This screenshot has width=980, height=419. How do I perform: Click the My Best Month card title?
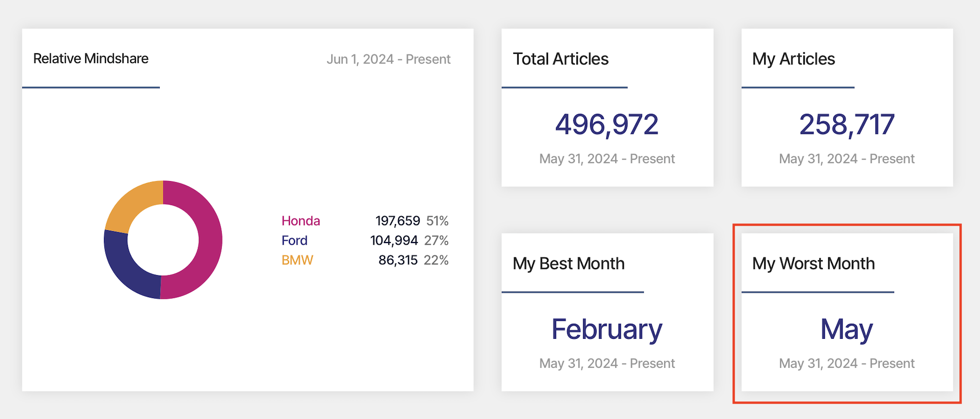pos(569,264)
